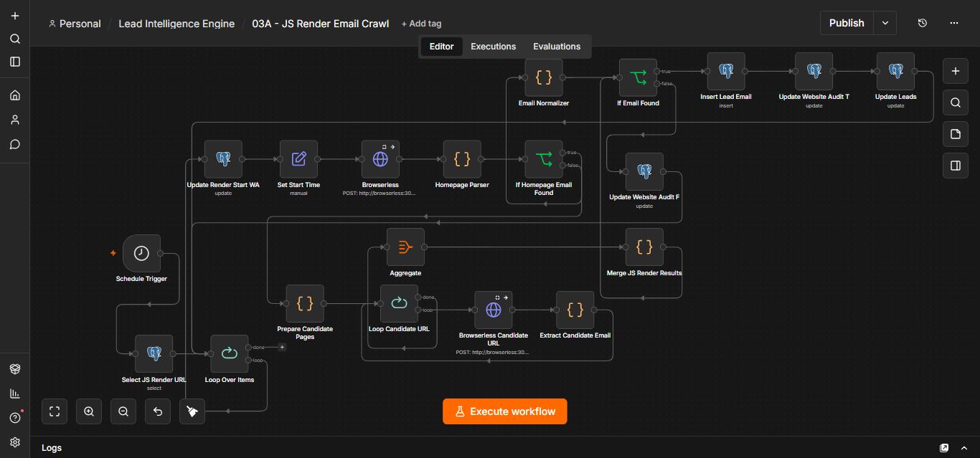Search nodes via right panel magnifier
The image size is (980, 458).
pyautogui.click(x=955, y=102)
